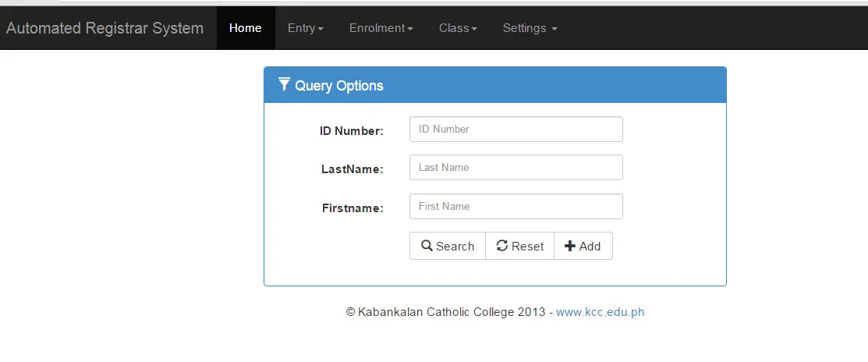Viewport: 868px width, 362px height.
Task: Click the Reset button label
Action: tap(527, 247)
